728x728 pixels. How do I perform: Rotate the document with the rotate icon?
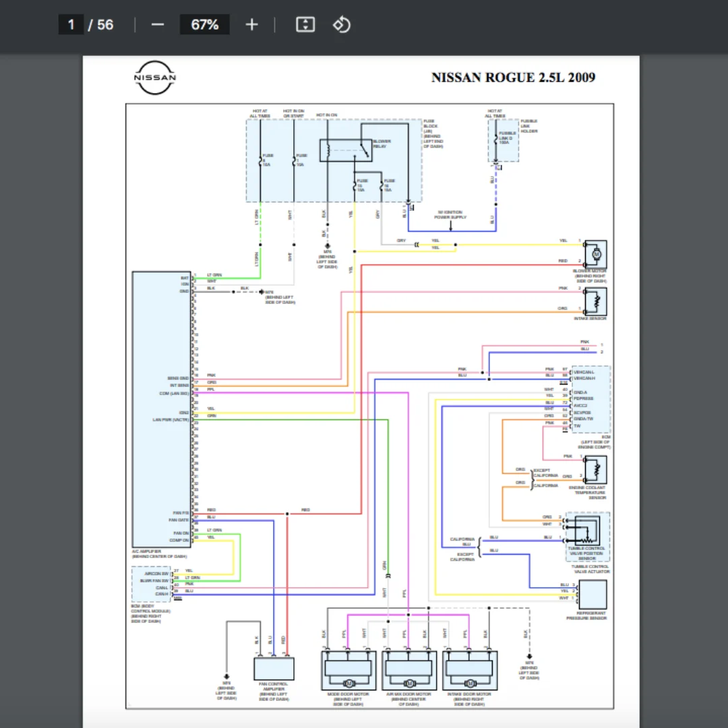pyautogui.click(x=342, y=25)
